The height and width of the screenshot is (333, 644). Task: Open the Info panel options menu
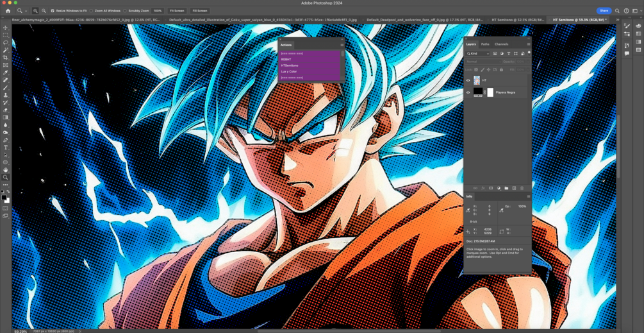[x=528, y=196]
